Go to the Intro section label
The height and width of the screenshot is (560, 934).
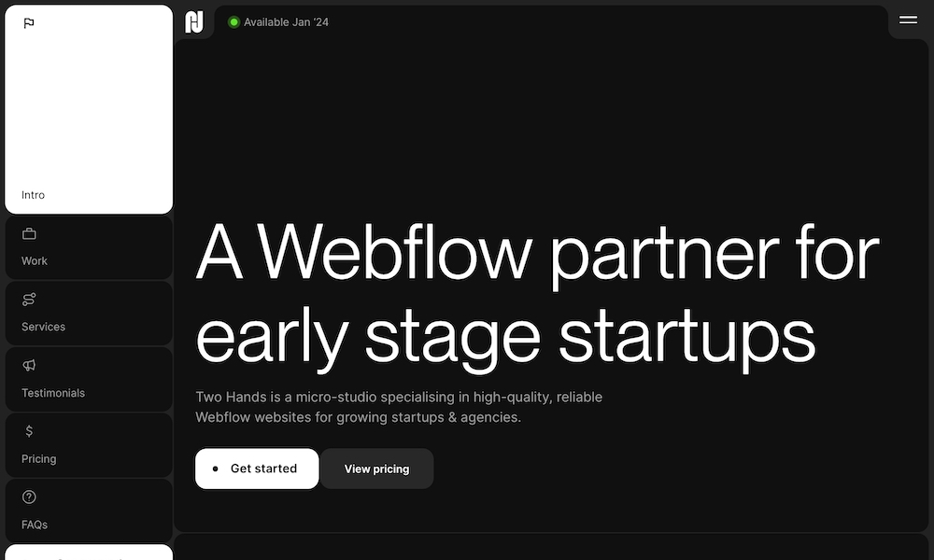tap(34, 195)
